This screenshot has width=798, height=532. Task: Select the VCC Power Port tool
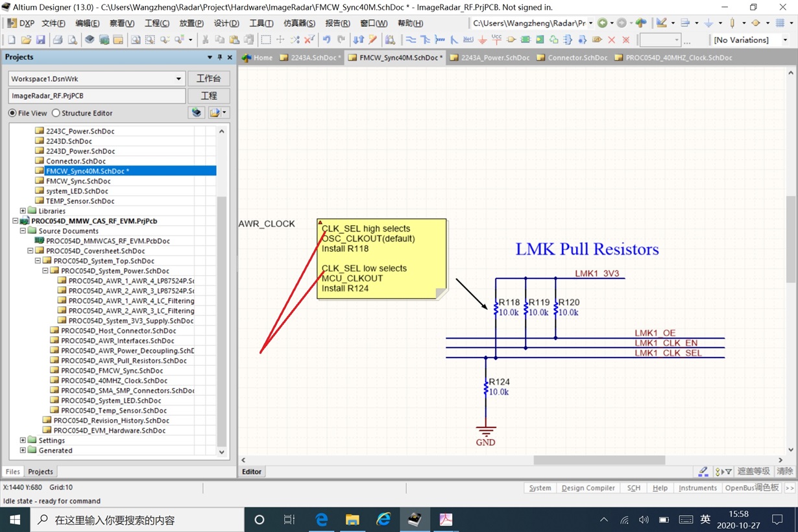click(496, 40)
